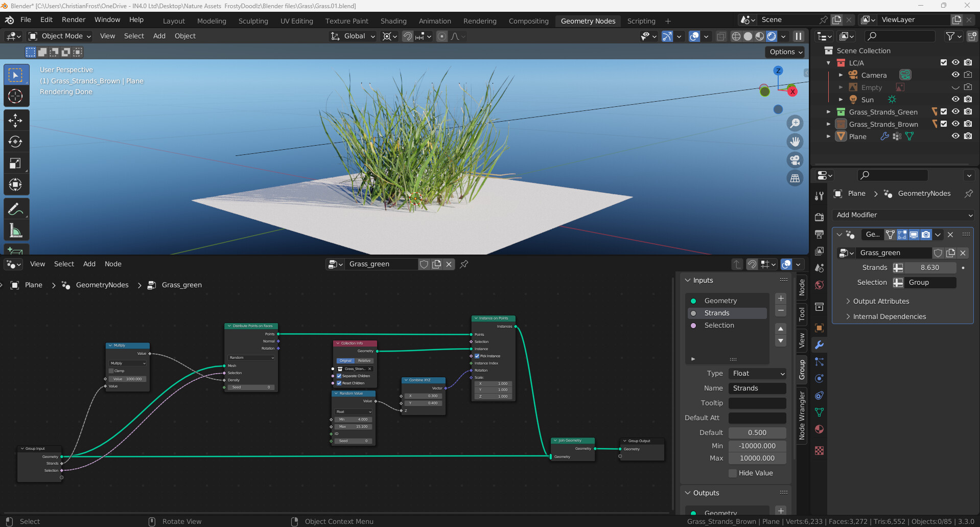Toggle Camera visibility in the outliner
This screenshot has height=527, width=980.
click(x=955, y=75)
